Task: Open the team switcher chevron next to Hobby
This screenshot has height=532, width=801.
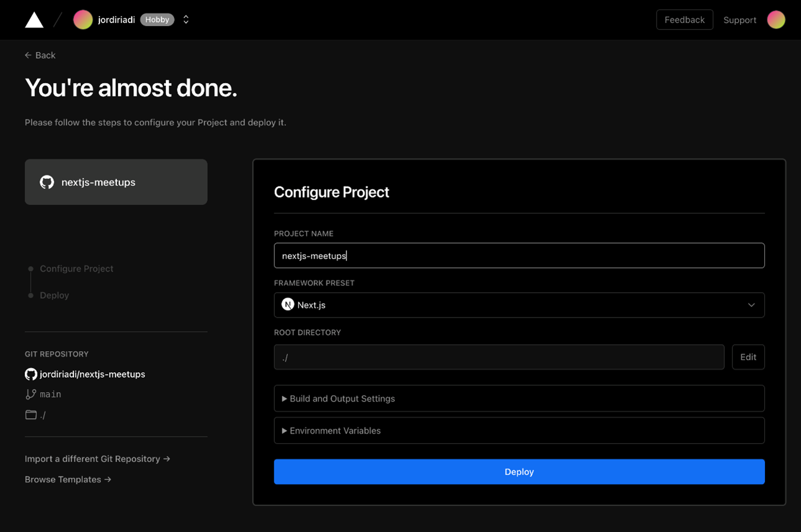Action: pos(185,19)
